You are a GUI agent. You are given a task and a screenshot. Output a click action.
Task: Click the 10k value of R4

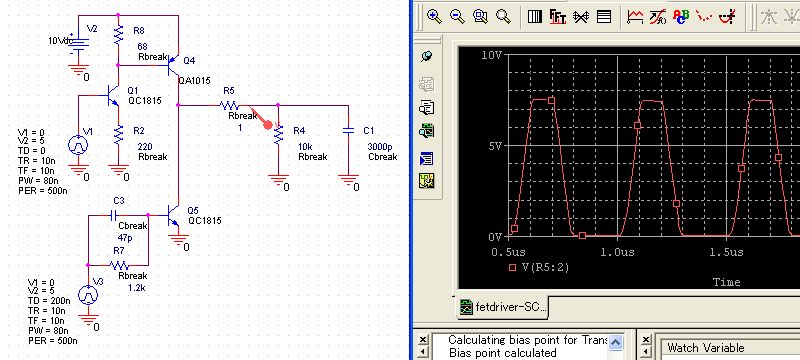point(305,146)
